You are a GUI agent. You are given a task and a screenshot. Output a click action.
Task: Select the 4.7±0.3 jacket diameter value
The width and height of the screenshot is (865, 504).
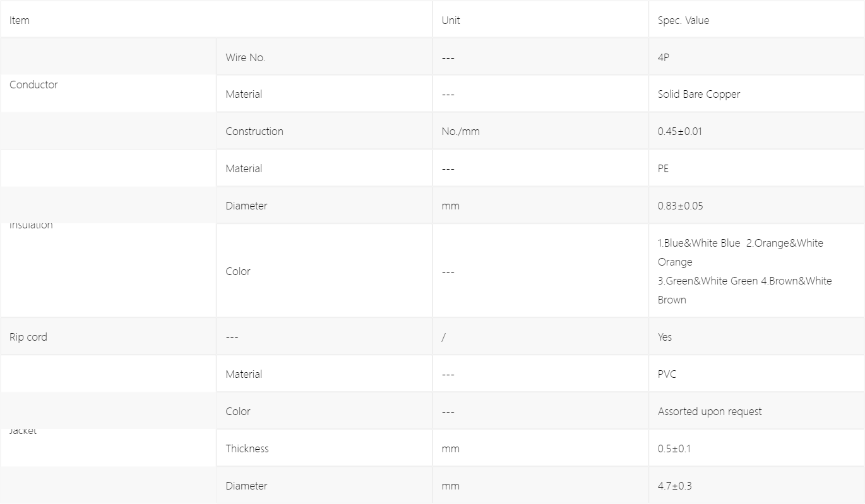tap(675, 486)
